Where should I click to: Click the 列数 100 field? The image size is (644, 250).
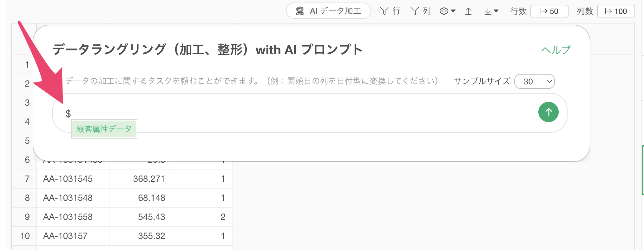tap(616, 11)
